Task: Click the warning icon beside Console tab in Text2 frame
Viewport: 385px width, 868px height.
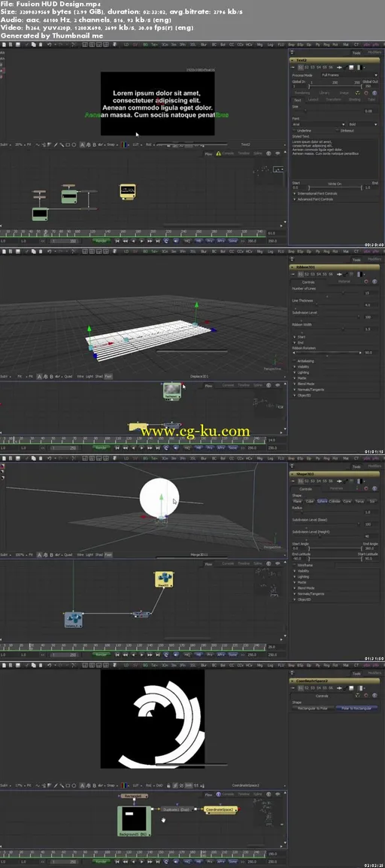Action: coord(218,153)
